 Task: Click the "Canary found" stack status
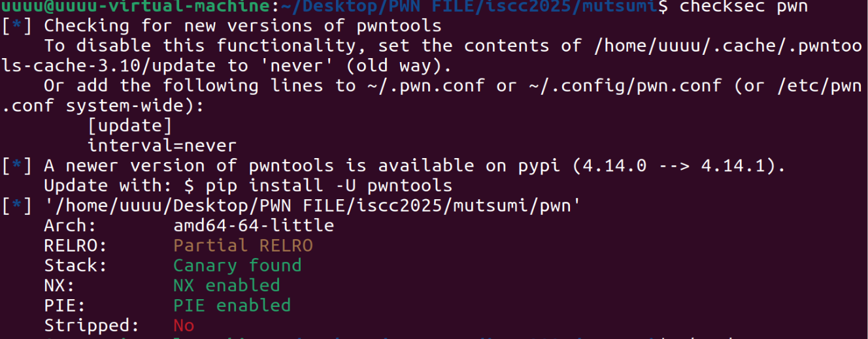(237, 265)
